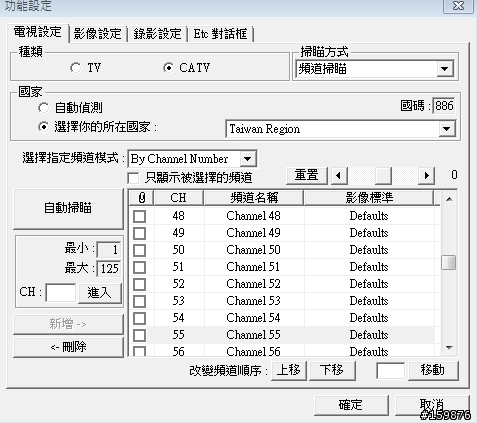Viewport: 477px width, 423px height.
Task: Click the channel list scroll down arrow
Action: [449, 348]
